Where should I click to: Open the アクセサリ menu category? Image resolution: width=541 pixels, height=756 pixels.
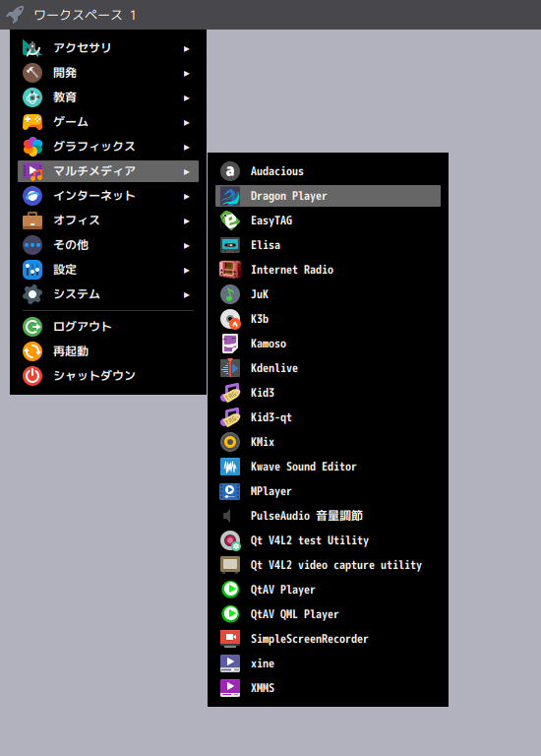coord(108,48)
